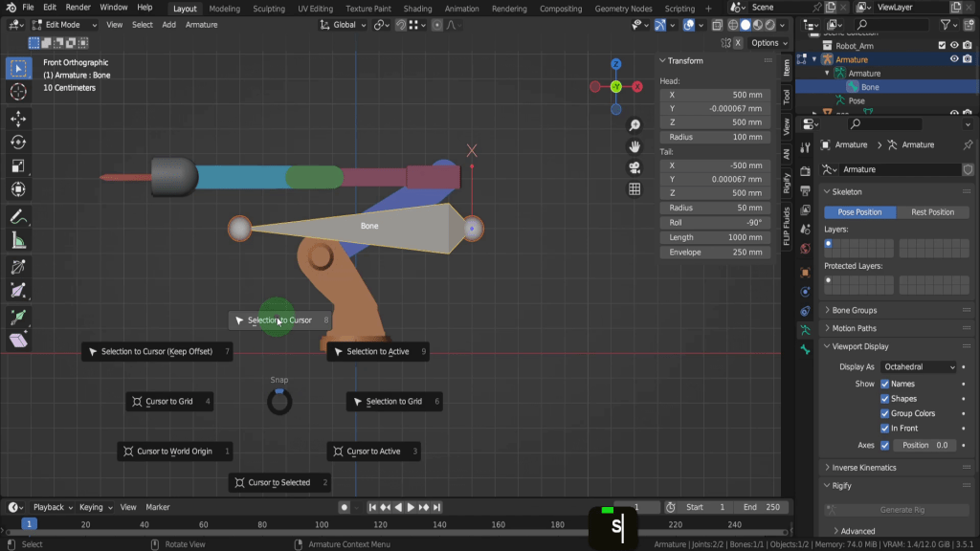Click the Rest Position button
980x551 pixels.
(x=932, y=212)
